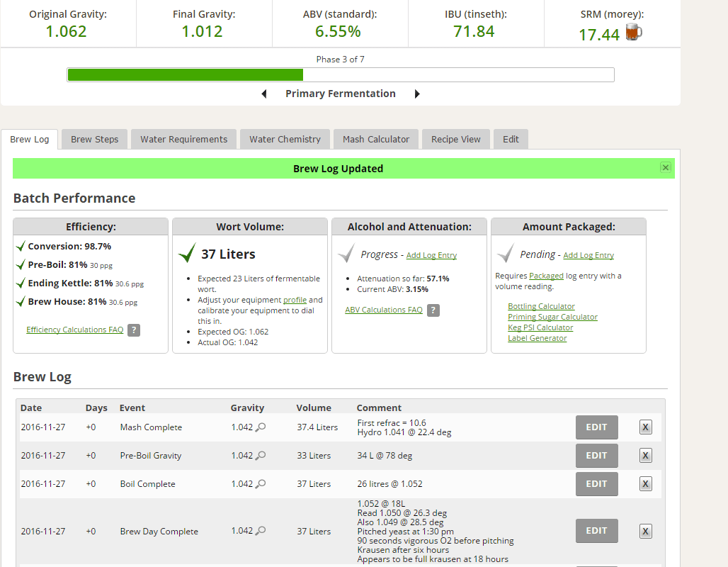
Task: Open the equipment profile link
Action: point(295,300)
